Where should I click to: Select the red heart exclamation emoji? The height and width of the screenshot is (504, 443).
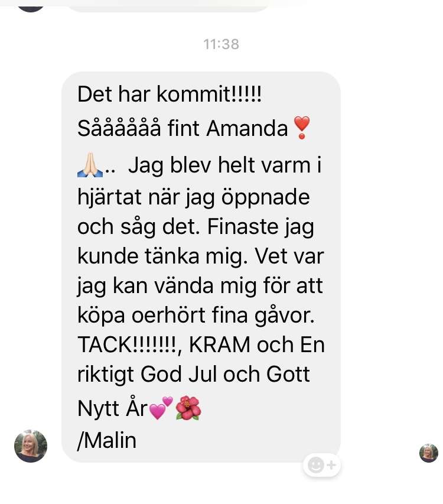click(x=302, y=128)
